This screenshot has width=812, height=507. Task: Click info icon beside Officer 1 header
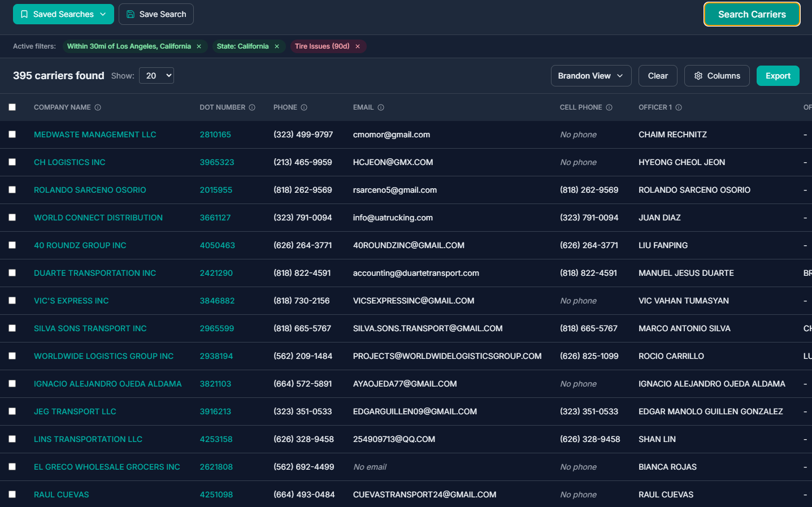[x=679, y=107]
